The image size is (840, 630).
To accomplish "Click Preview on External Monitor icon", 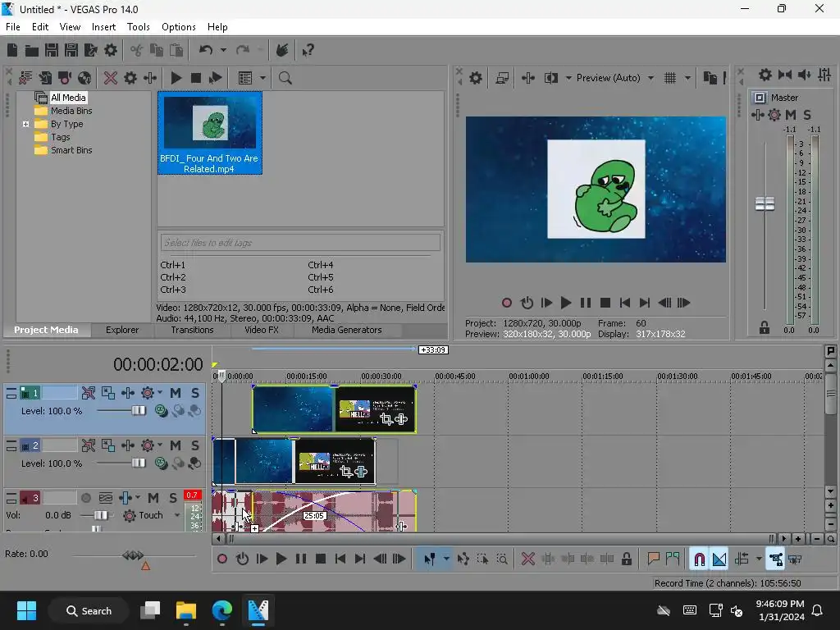I will [502, 78].
